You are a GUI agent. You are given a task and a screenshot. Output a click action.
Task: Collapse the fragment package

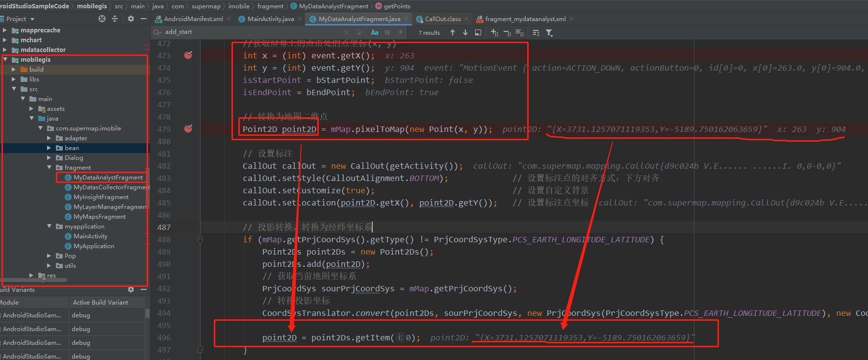pyautogui.click(x=49, y=167)
